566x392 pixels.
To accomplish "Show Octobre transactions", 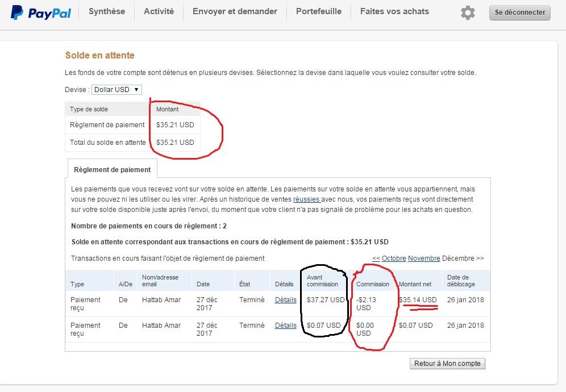I will [394, 258].
